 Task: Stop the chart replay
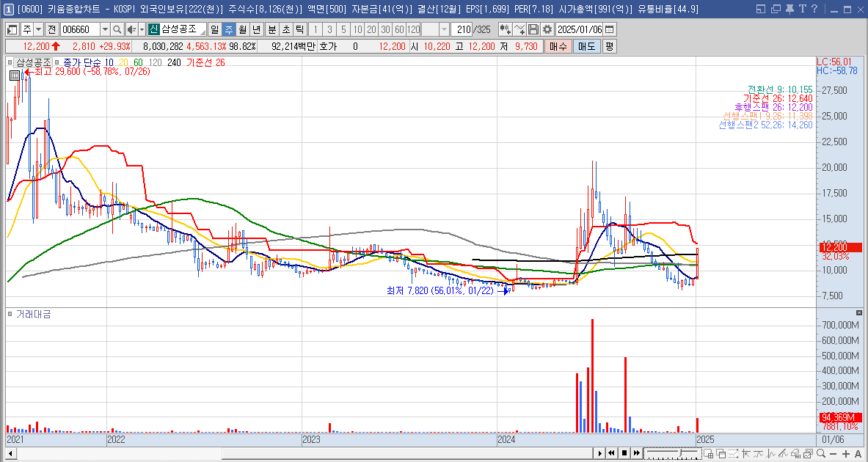click(x=624, y=454)
